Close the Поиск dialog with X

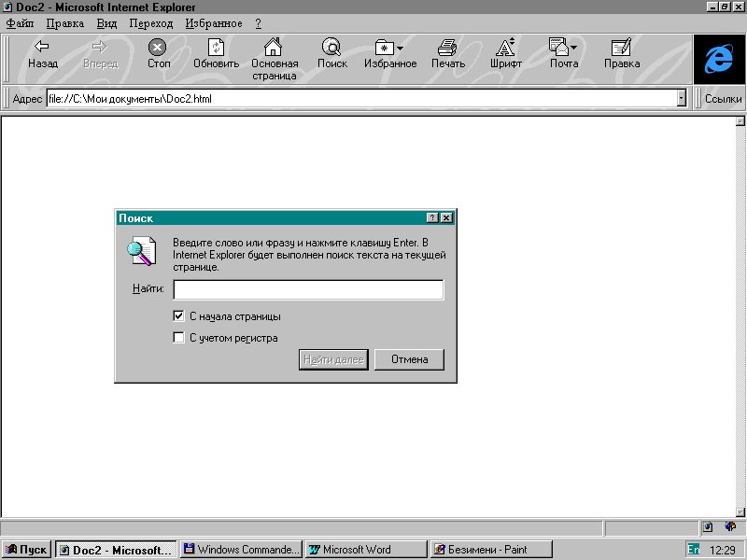click(x=446, y=217)
